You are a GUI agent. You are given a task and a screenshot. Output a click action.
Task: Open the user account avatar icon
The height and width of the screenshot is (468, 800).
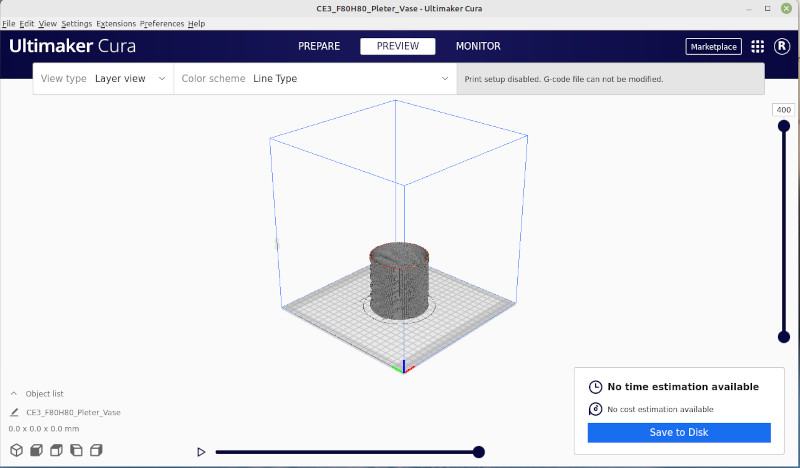click(x=782, y=46)
